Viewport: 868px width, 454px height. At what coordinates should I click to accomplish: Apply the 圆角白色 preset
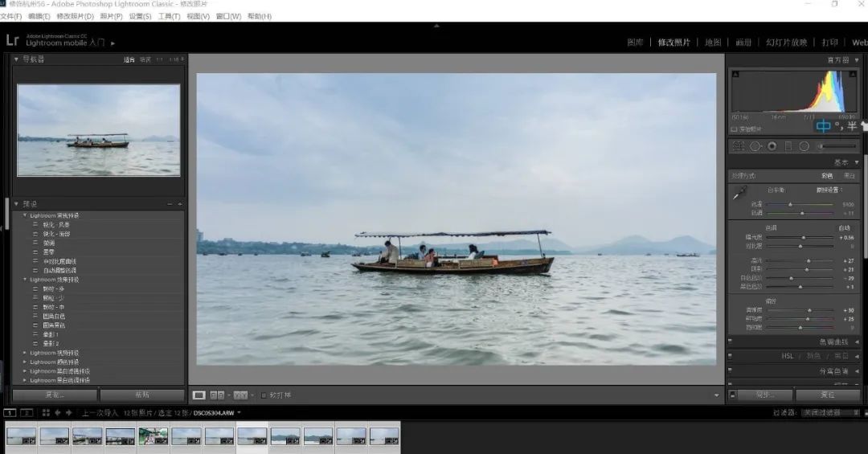pyautogui.click(x=54, y=316)
